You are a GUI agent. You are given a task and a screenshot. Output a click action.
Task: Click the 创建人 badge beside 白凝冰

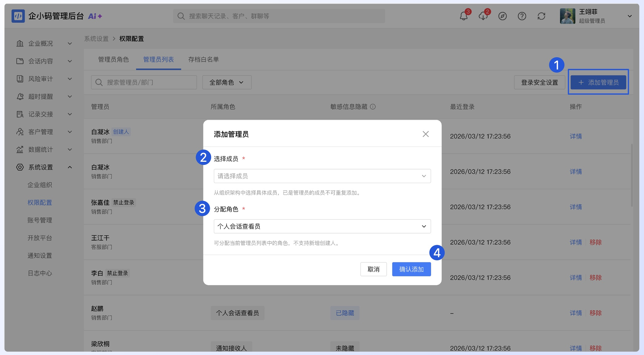tap(121, 132)
